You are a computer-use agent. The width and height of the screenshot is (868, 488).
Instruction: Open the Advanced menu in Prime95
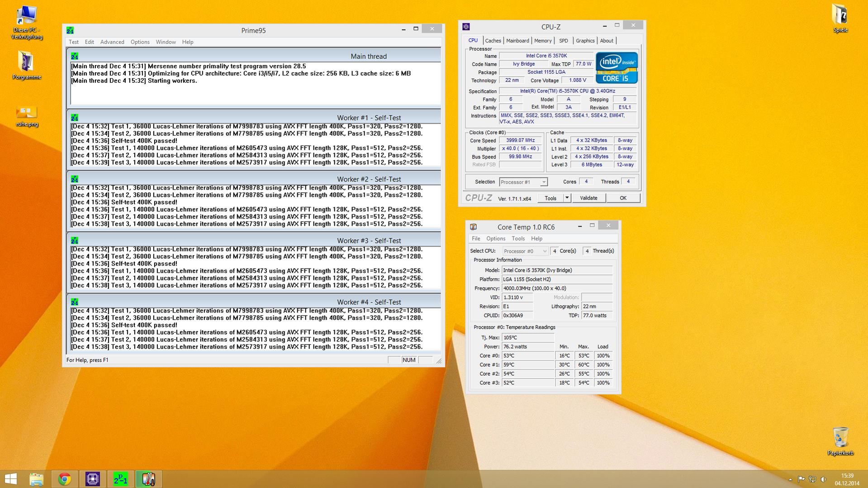click(x=112, y=42)
